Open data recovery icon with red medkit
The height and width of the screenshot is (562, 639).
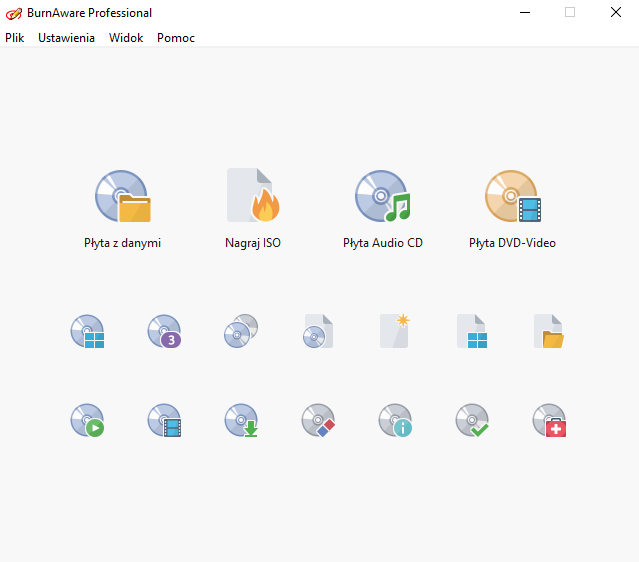[x=549, y=420]
